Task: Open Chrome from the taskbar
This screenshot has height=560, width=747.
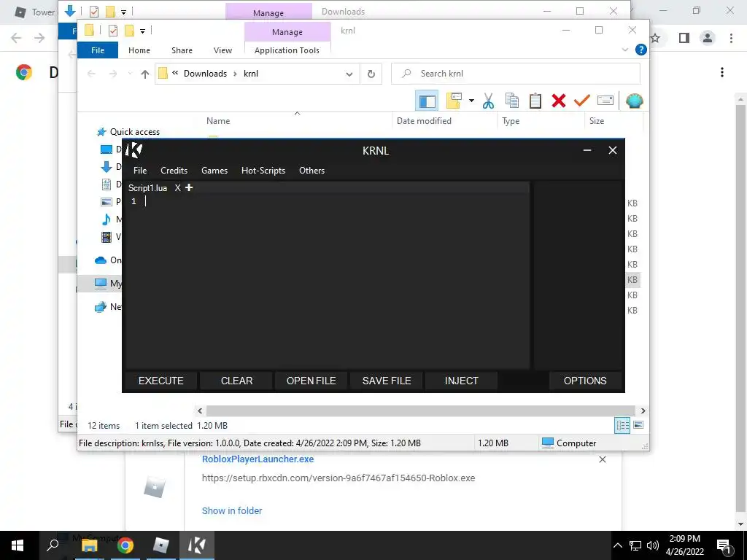Action: tap(125, 545)
